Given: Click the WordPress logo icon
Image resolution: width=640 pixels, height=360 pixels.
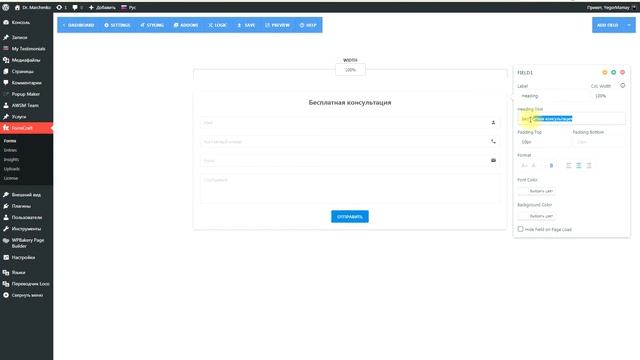Looking at the screenshot, I should point(6,7).
